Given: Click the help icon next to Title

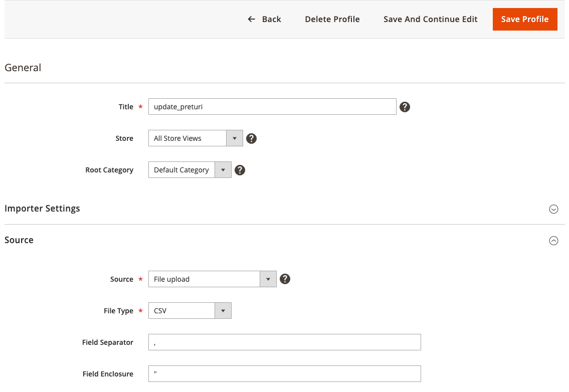Looking at the screenshot, I should coord(405,107).
